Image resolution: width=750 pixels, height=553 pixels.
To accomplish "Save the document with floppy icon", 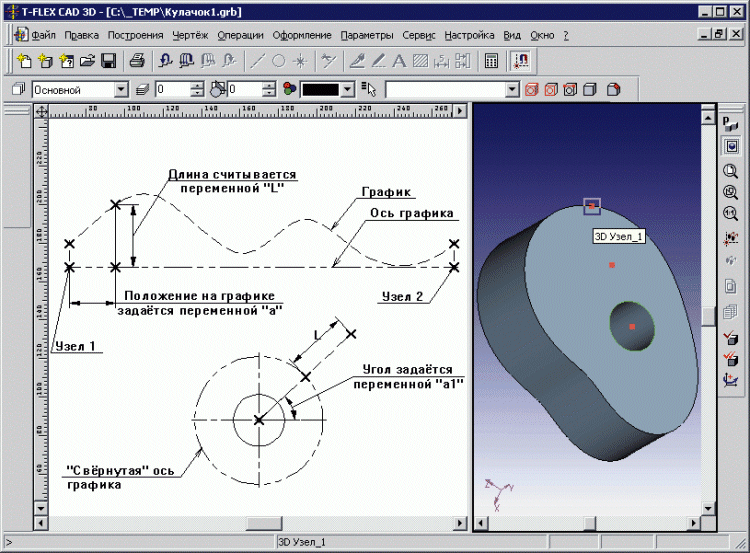I will click(x=109, y=61).
